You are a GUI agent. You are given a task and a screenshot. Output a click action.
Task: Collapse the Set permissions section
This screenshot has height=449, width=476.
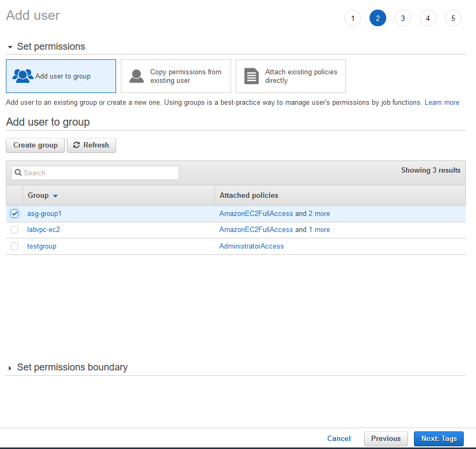click(10, 47)
